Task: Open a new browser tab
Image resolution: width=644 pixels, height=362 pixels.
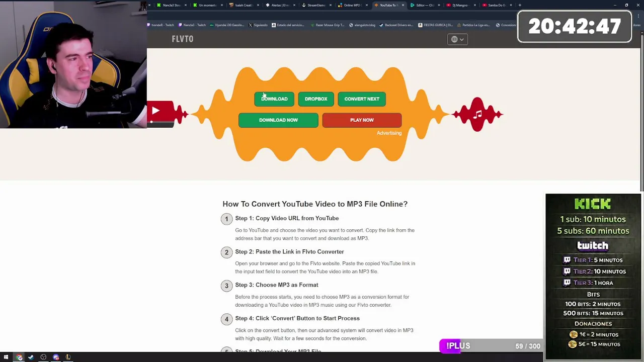Action: tap(520, 5)
